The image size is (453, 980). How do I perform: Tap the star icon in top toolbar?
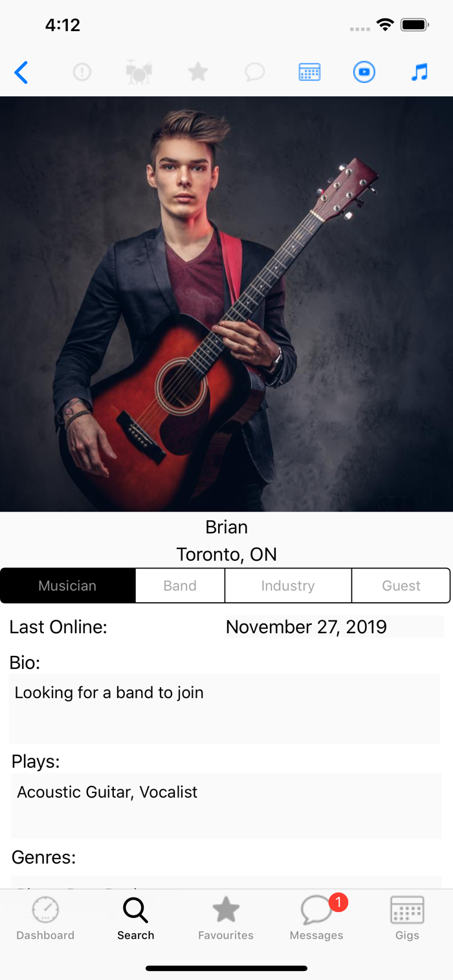(198, 72)
